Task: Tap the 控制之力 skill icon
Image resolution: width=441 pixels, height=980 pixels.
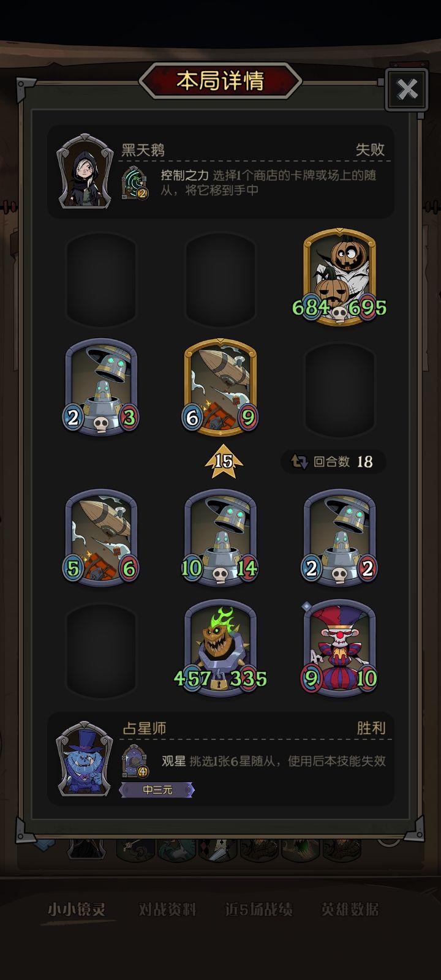Action: (x=135, y=183)
